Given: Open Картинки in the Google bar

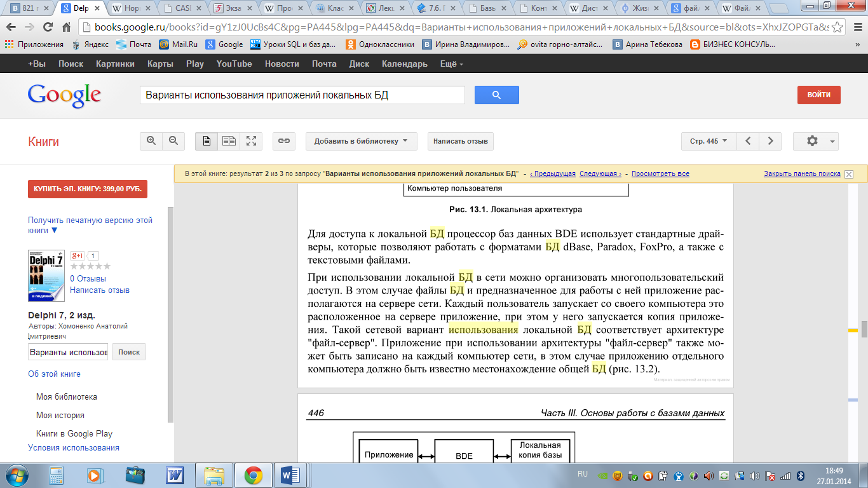Looking at the screenshot, I should point(115,64).
